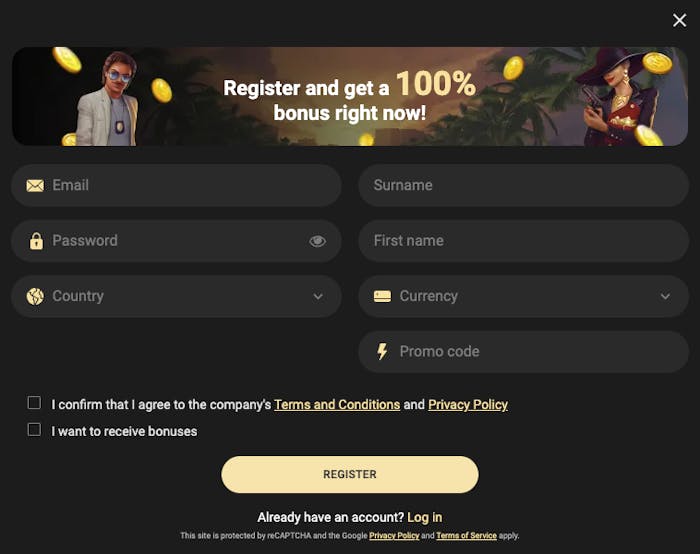Open the company's Privacy Policy link
This screenshot has height=554, width=700.
pyautogui.click(x=468, y=405)
